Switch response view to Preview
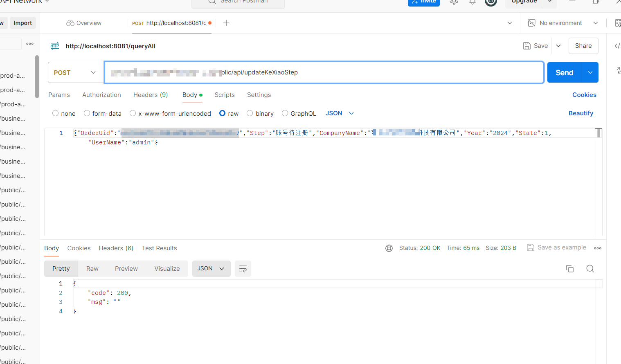This screenshot has height=364, width=621. 126,269
